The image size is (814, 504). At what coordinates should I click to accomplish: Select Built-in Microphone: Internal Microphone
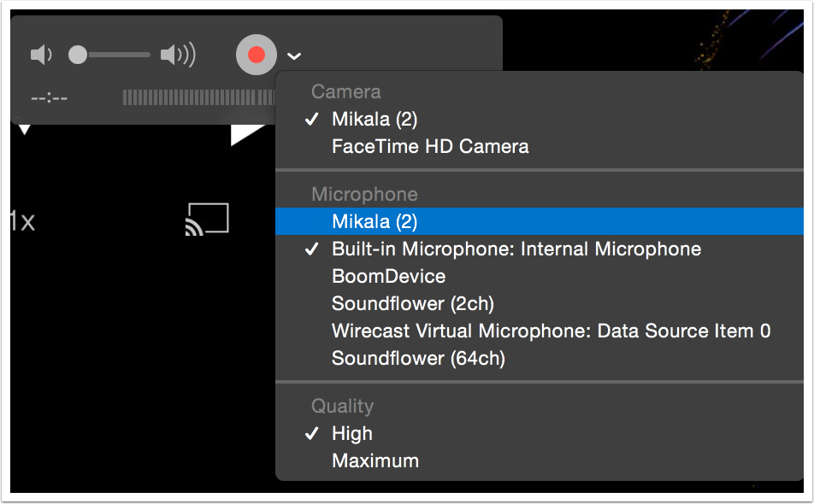(x=516, y=249)
